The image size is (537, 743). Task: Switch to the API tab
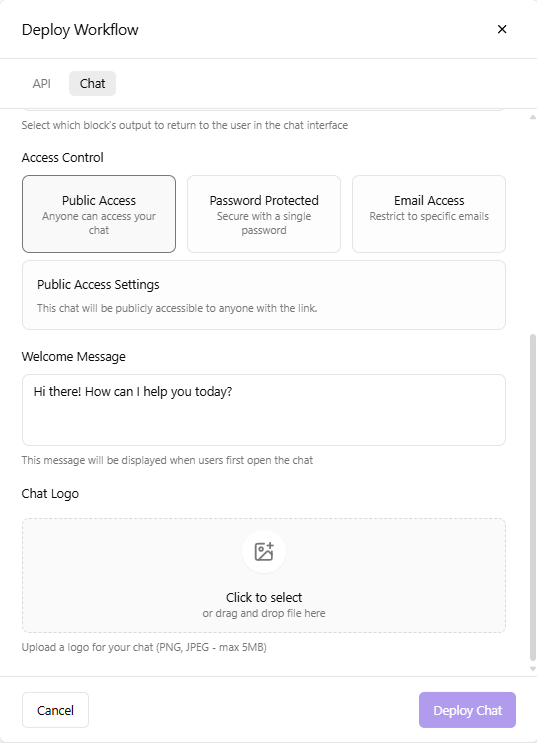pyautogui.click(x=42, y=83)
